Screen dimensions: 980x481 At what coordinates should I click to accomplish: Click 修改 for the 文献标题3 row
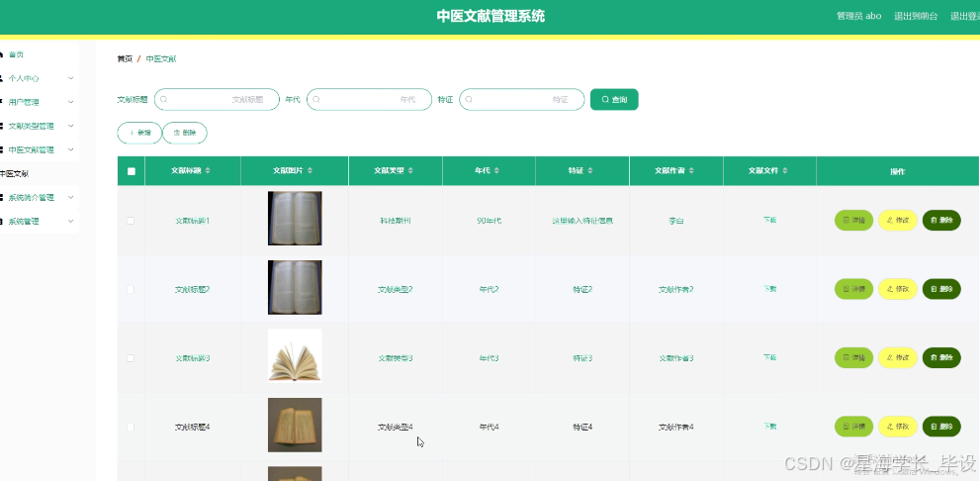[898, 357]
